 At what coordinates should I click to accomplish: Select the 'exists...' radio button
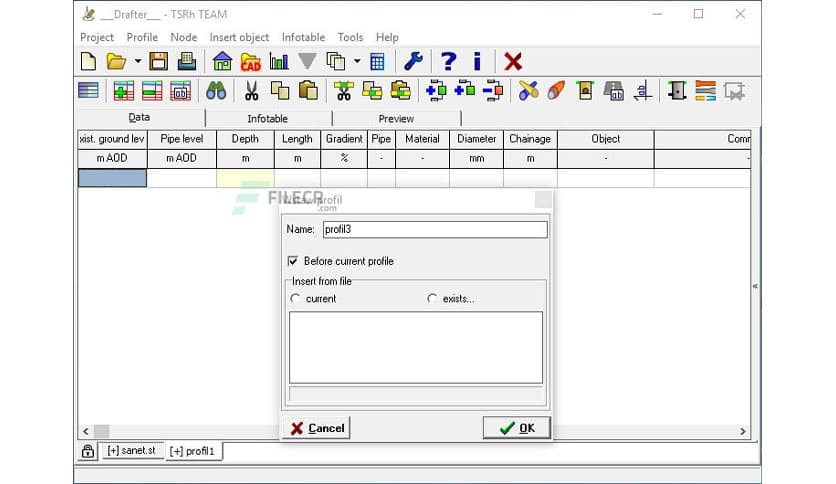432,298
